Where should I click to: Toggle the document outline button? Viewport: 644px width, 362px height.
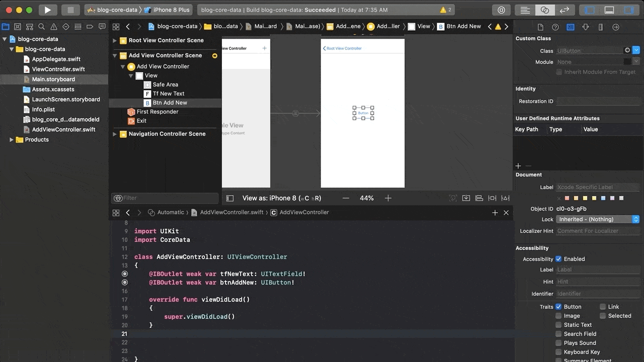230,198
